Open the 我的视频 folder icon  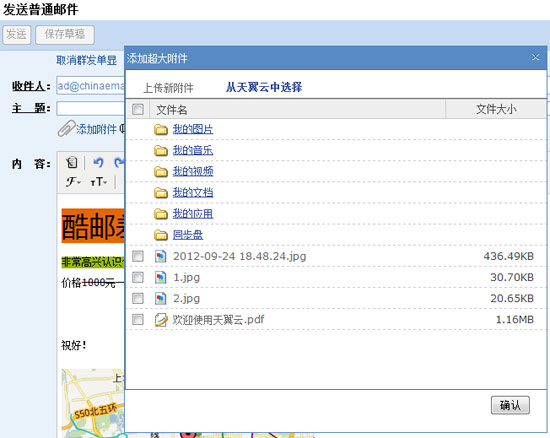pyautogui.click(x=161, y=172)
